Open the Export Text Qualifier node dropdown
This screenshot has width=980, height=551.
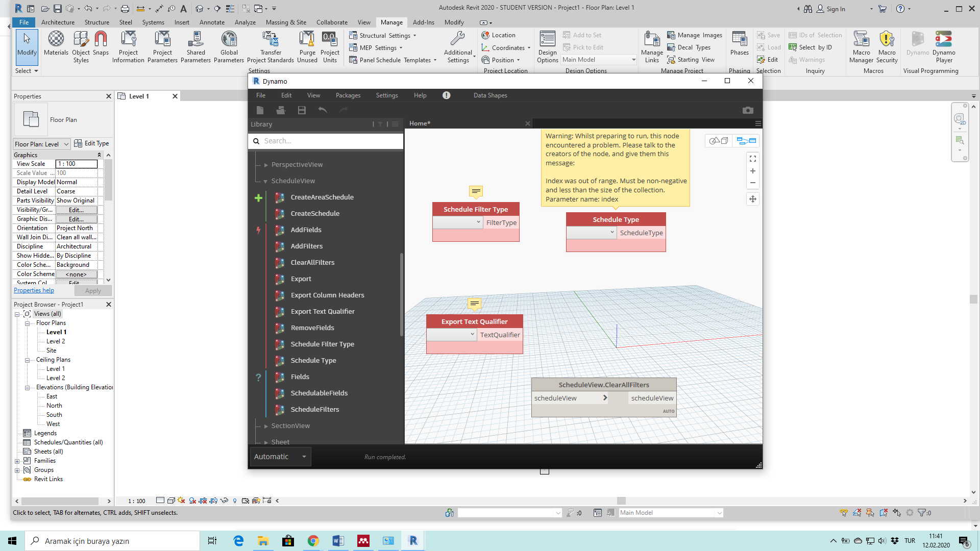451,335
